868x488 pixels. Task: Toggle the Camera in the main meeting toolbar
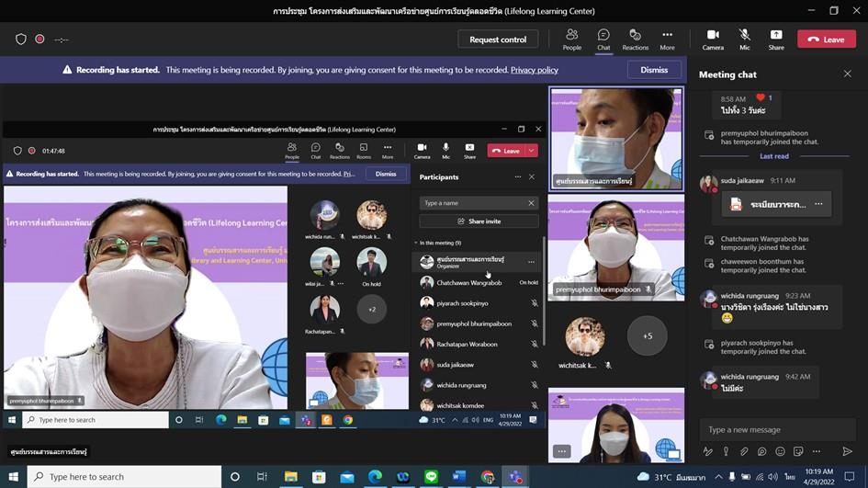pyautogui.click(x=713, y=40)
